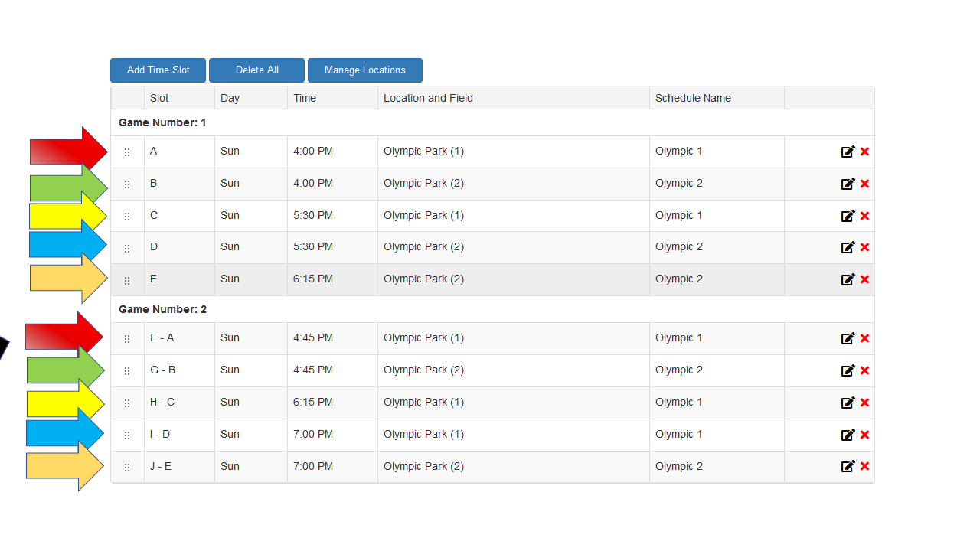Click the Delete All button
The width and height of the screenshot is (980, 551).
(256, 70)
